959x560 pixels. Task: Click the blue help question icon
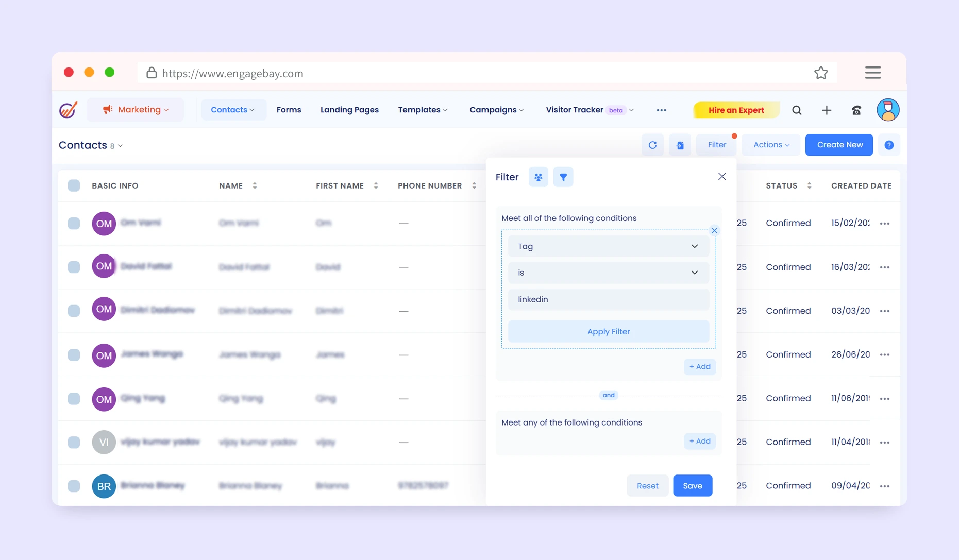coord(889,145)
